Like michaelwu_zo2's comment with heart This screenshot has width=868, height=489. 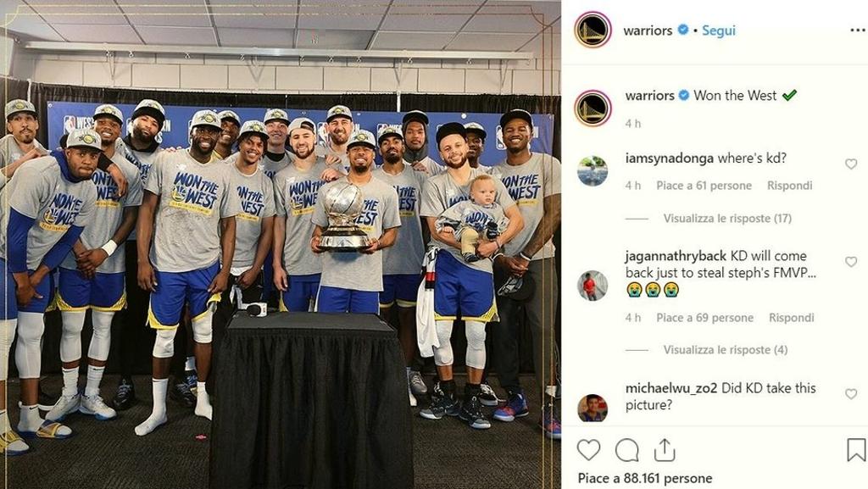(851, 394)
